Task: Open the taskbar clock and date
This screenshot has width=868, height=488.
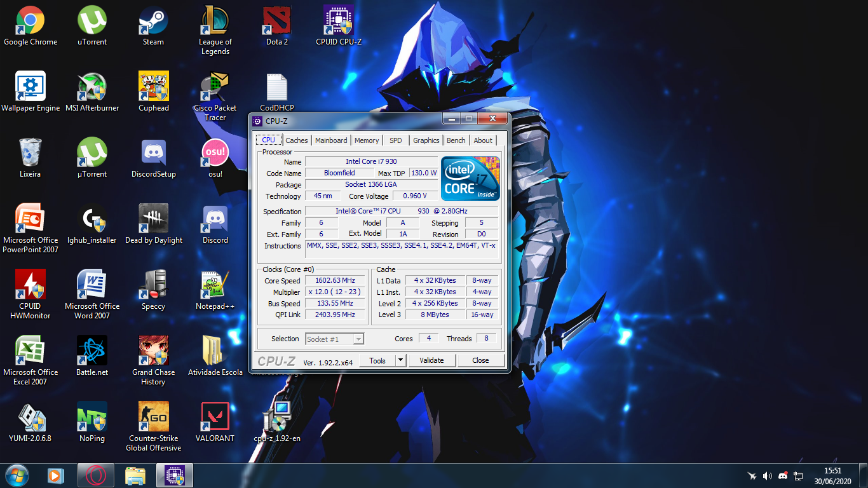Action: click(832, 476)
